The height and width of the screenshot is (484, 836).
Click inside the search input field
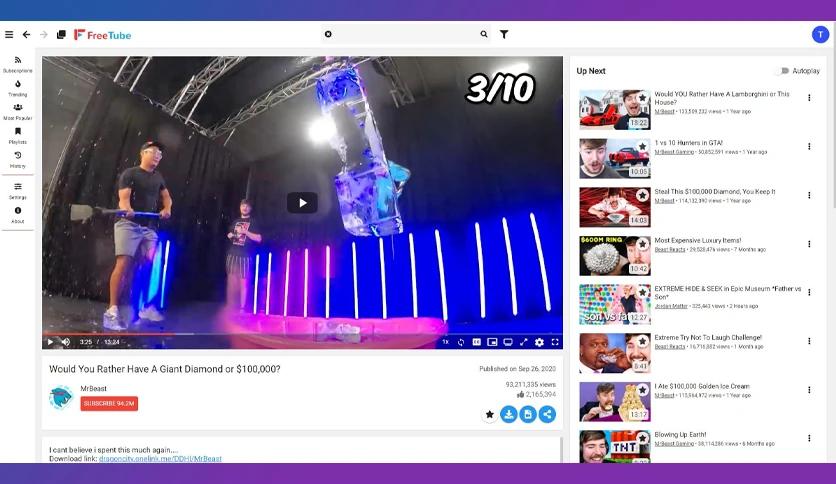405,34
